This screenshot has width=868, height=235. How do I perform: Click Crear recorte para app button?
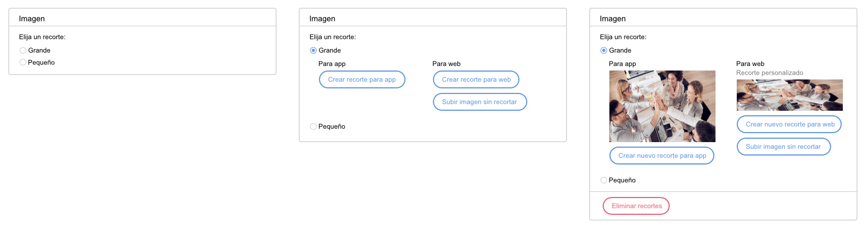tap(362, 79)
